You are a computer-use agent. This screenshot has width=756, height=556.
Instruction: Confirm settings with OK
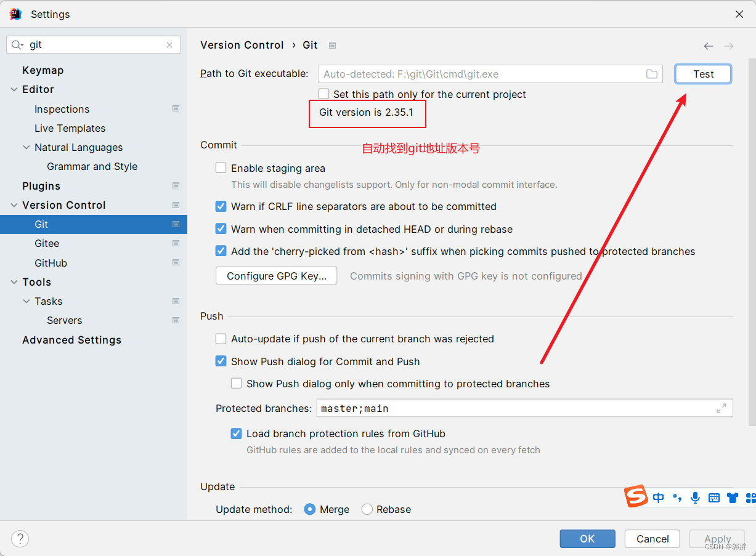pos(587,539)
